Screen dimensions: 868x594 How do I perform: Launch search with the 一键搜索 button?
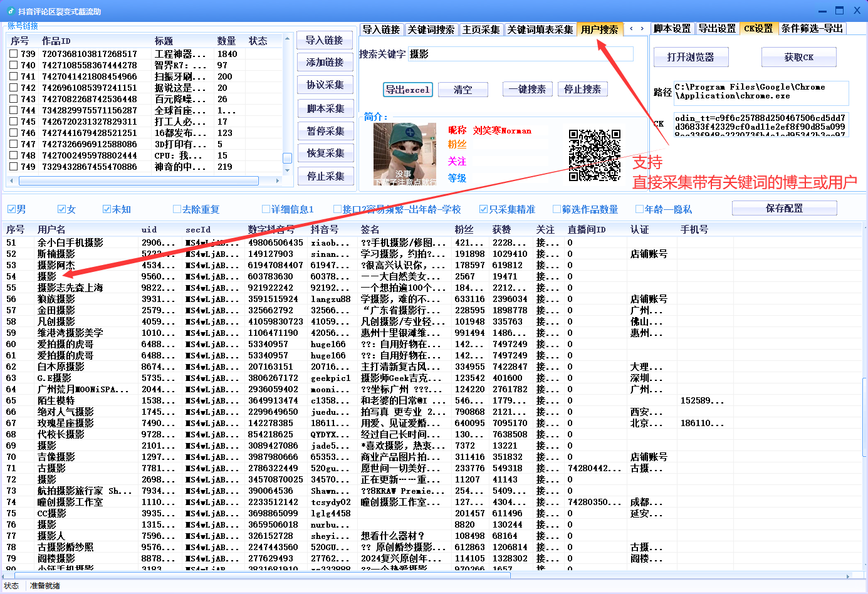pos(528,89)
